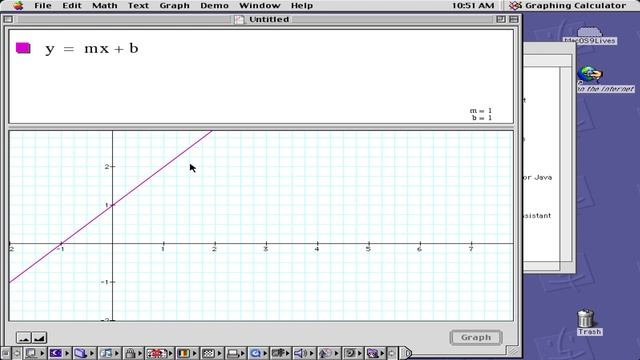This screenshot has height=360, width=640.
Task: Click the Untitled window's close box
Action: pos(8,19)
